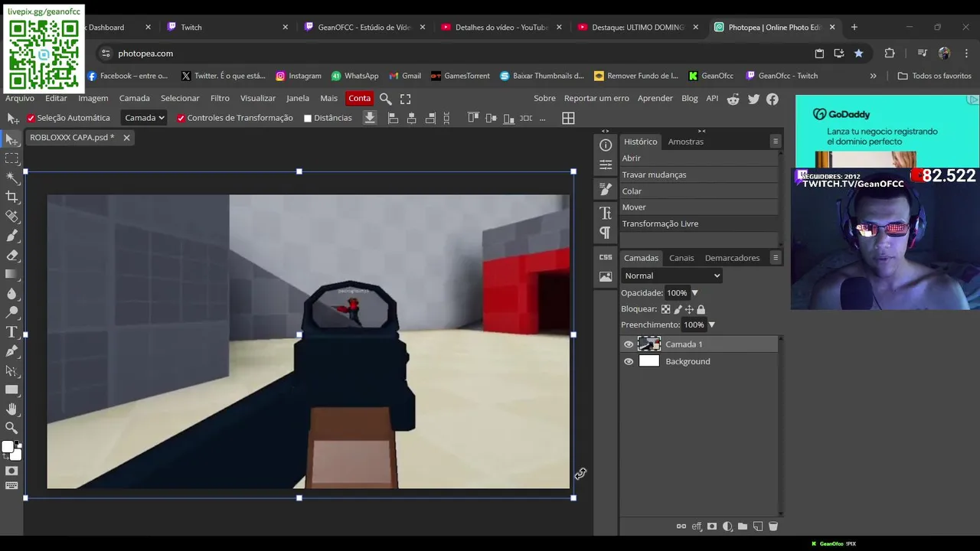This screenshot has width=980, height=551.
Task: Select the Eraser tool
Action: [11, 255]
